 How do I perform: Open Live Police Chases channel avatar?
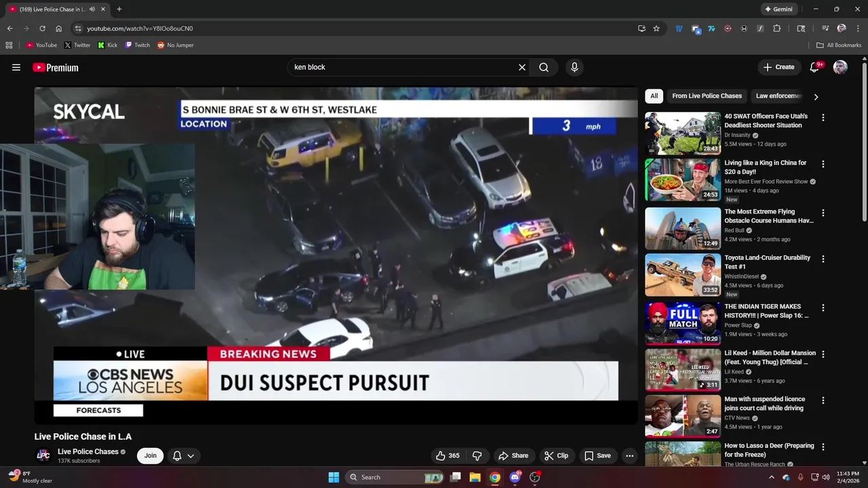(43, 455)
